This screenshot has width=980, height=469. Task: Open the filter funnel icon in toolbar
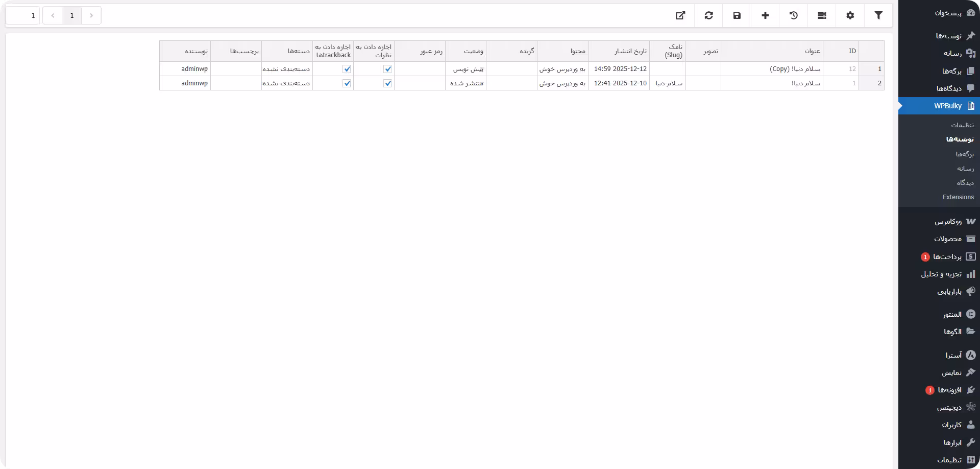[x=878, y=15]
